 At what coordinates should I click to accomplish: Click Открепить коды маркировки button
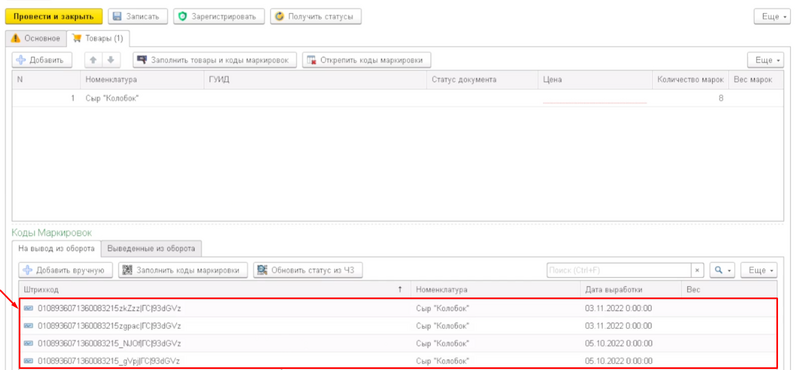[x=367, y=60]
